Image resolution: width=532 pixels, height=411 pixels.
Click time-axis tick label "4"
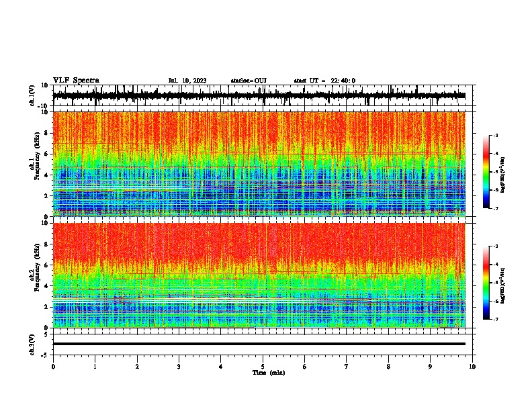click(x=221, y=367)
